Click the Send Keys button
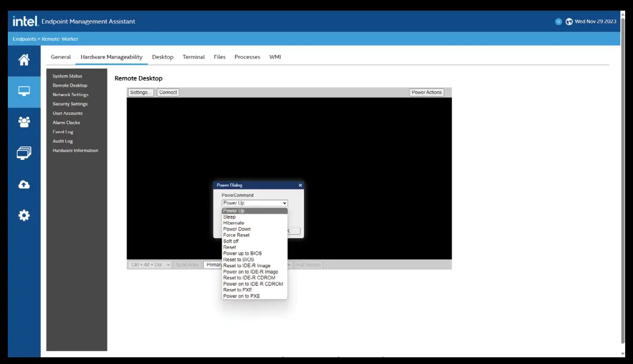 [x=187, y=265]
